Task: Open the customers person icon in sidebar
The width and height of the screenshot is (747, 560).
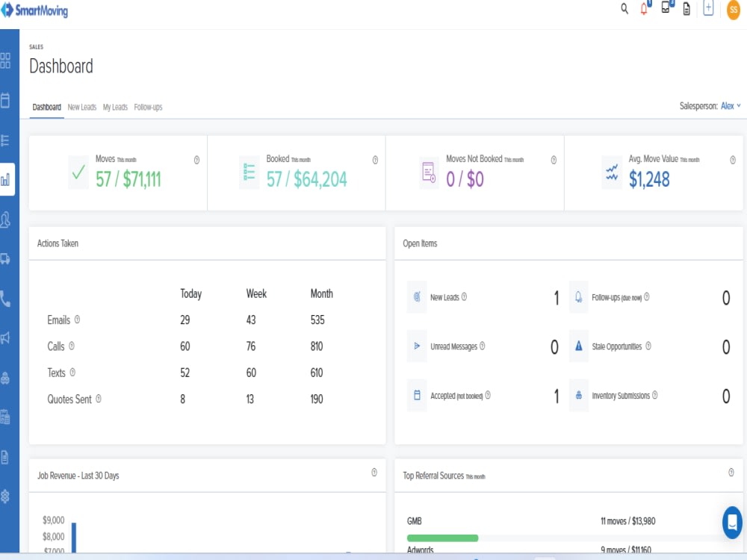Action: click(x=5, y=220)
